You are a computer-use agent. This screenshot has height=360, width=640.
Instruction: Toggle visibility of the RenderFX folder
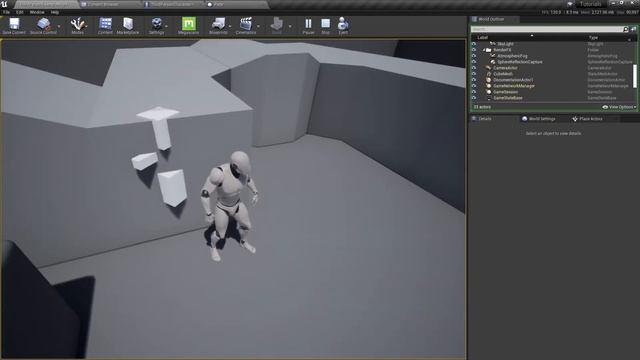(x=474, y=50)
